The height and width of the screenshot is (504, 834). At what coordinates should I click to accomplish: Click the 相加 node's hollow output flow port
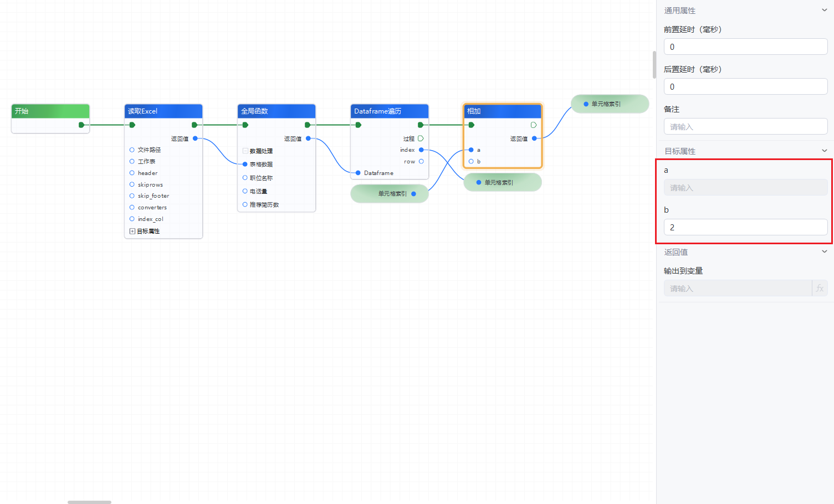534,125
